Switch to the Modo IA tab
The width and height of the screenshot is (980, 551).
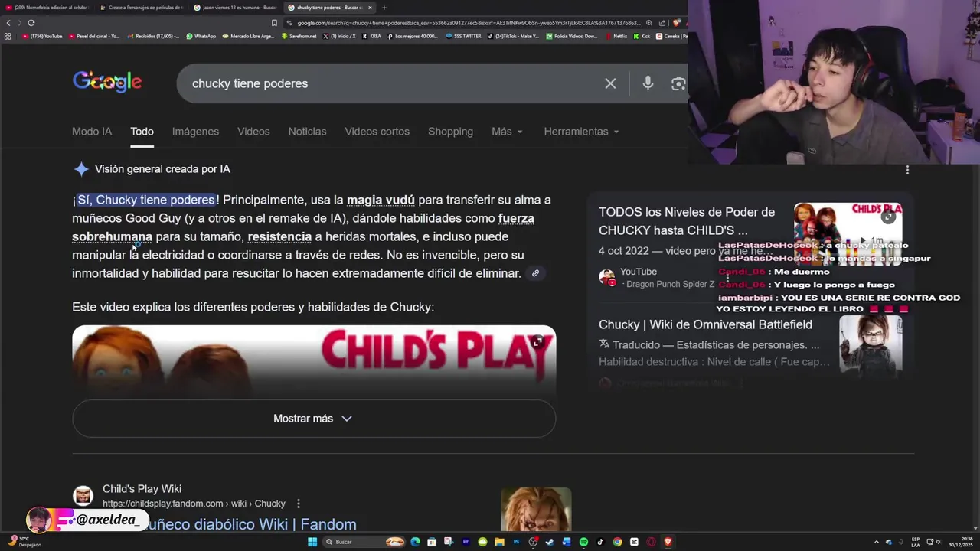(x=92, y=132)
